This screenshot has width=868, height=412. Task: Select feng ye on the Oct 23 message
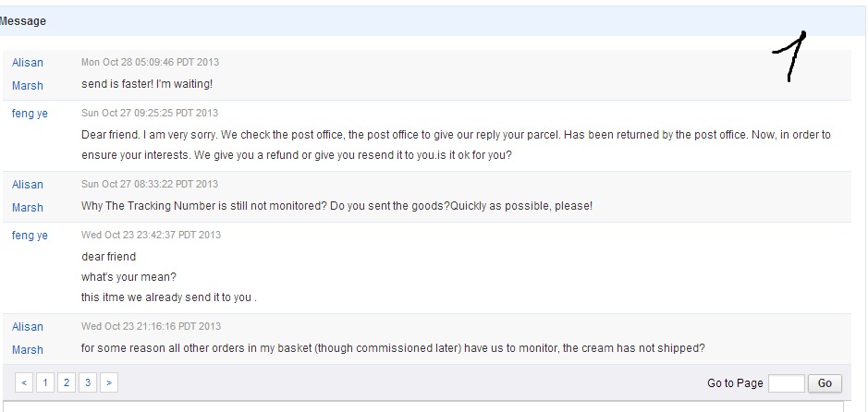pos(30,236)
